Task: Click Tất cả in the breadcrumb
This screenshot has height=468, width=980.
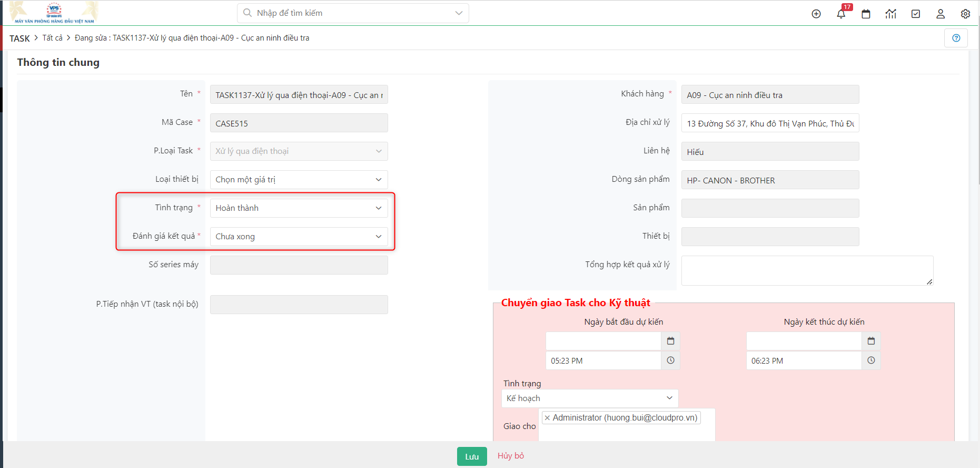Action: coord(52,38)
